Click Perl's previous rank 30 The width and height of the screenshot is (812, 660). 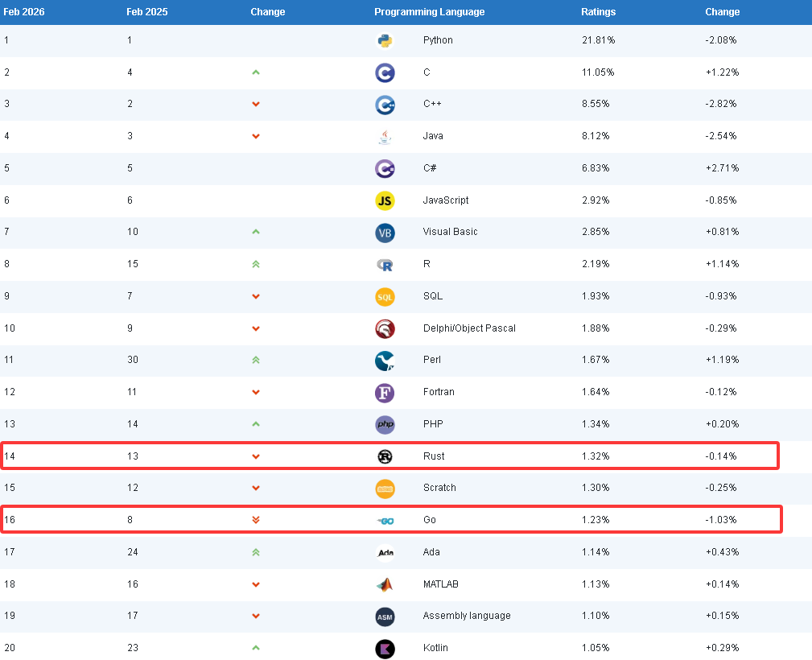(x=133, y=360)
